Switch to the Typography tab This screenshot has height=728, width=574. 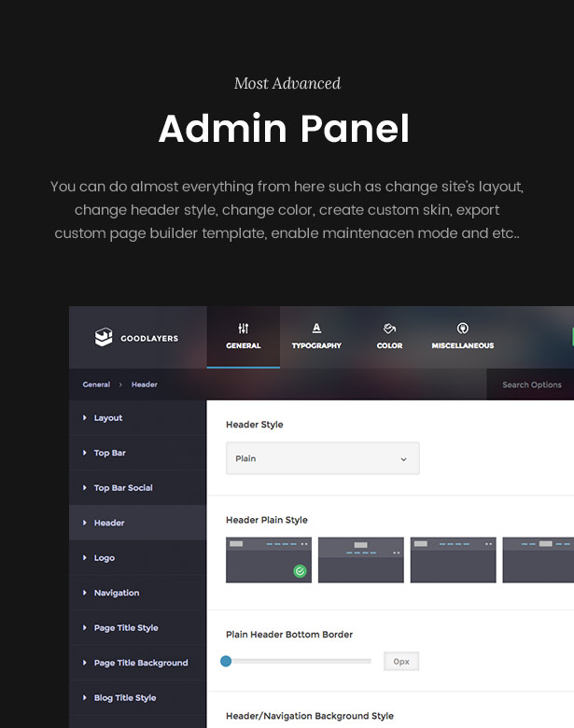click(316, 337)
